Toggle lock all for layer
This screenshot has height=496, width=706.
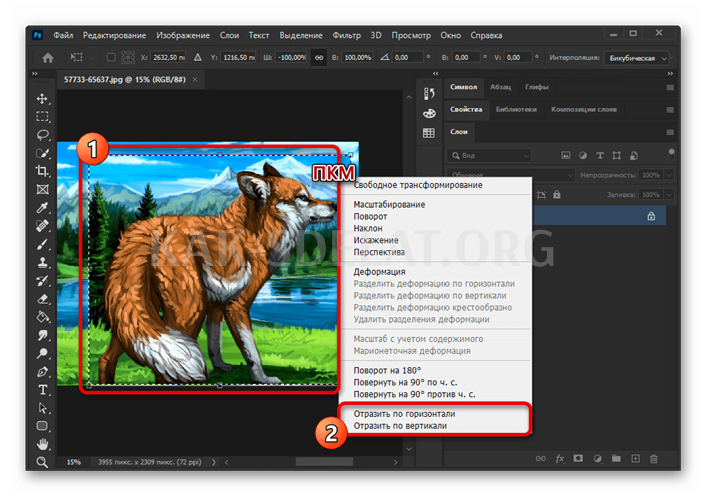pyautogui.click(x=557, y=194)
